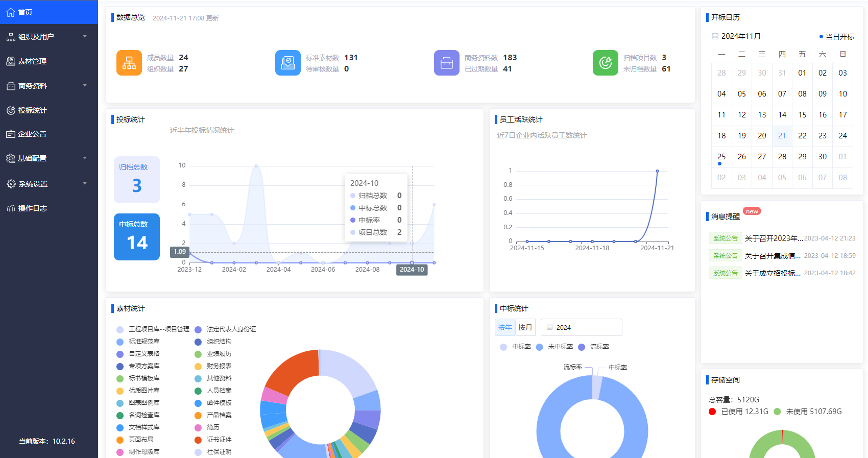Click the 归档总数 3 card
This screenshot has width=868, height=458.
tap(137, 180)
